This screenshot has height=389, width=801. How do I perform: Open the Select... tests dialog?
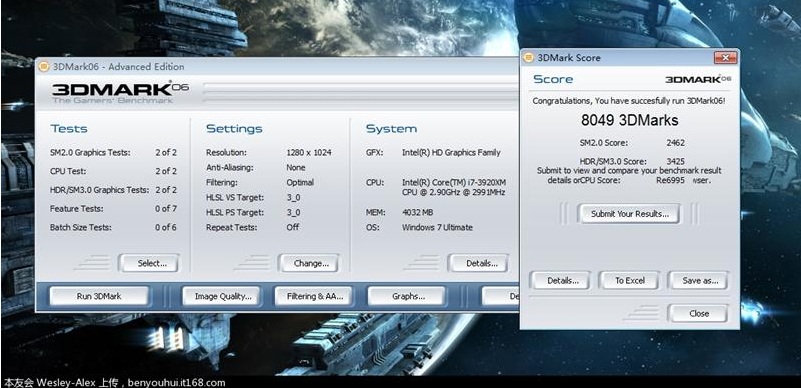click(x=149, y=264)
